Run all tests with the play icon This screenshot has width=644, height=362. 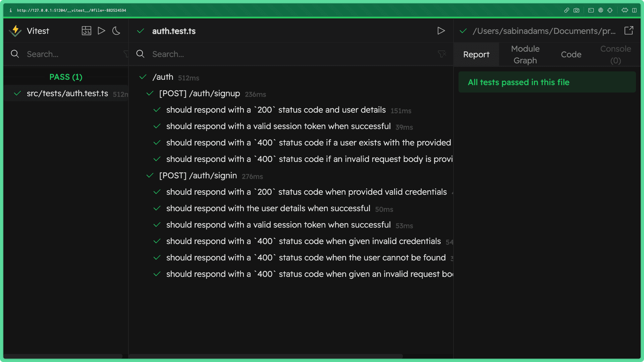[101, 31]
